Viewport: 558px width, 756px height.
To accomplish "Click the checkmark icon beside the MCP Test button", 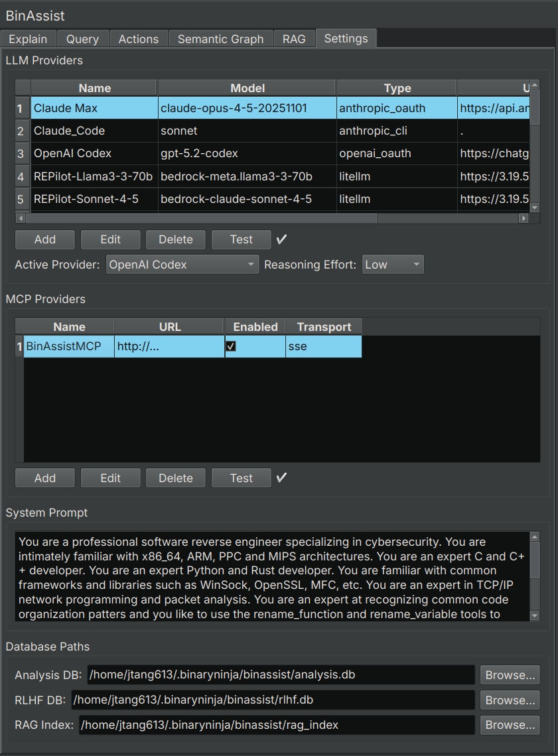I will [281, 477].
